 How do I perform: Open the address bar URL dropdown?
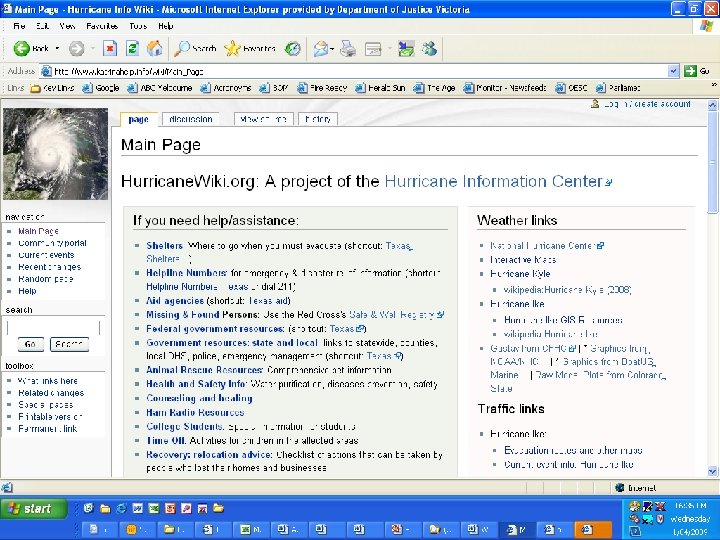click(x=674, y=71)
